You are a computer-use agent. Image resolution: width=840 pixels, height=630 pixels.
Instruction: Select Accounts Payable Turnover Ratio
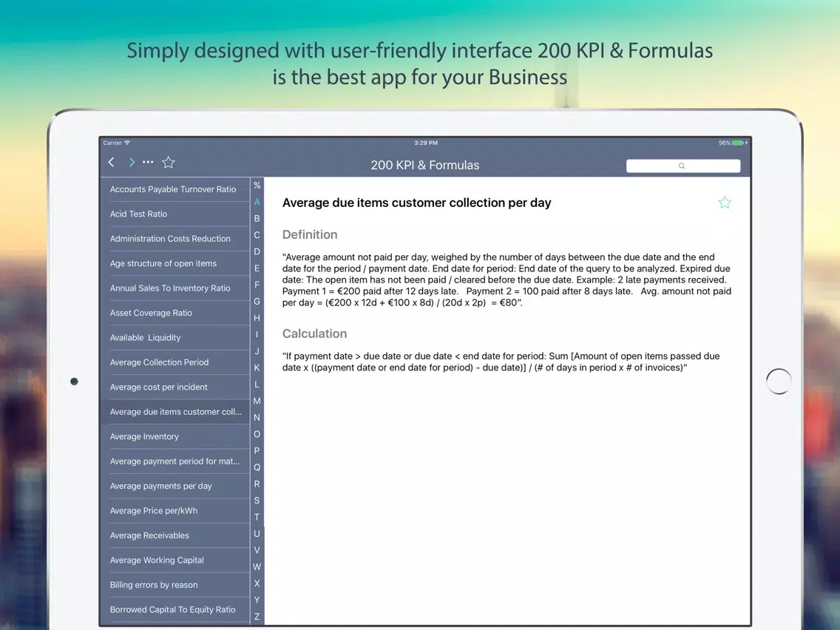(x=175, y=189)
